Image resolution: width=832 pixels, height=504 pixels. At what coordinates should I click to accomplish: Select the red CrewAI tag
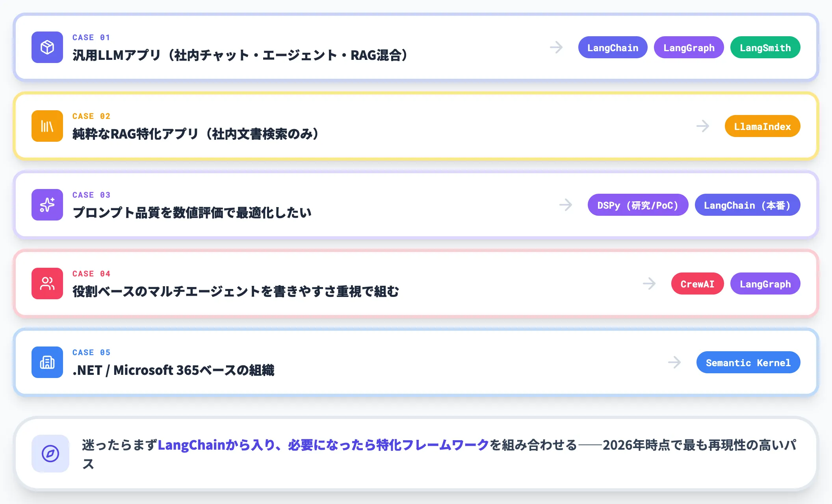[698, 283]
